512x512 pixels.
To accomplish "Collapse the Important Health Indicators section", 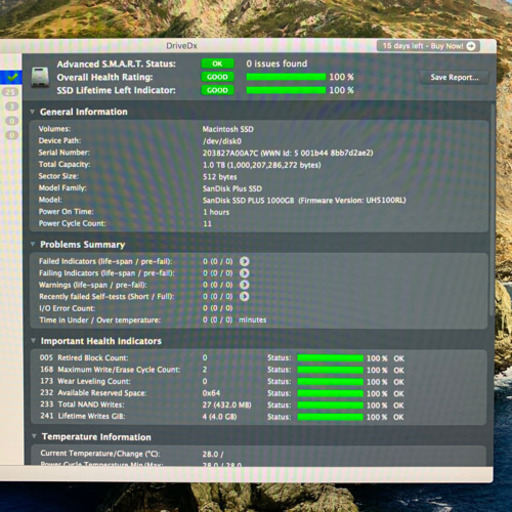I will click(33, 341).
